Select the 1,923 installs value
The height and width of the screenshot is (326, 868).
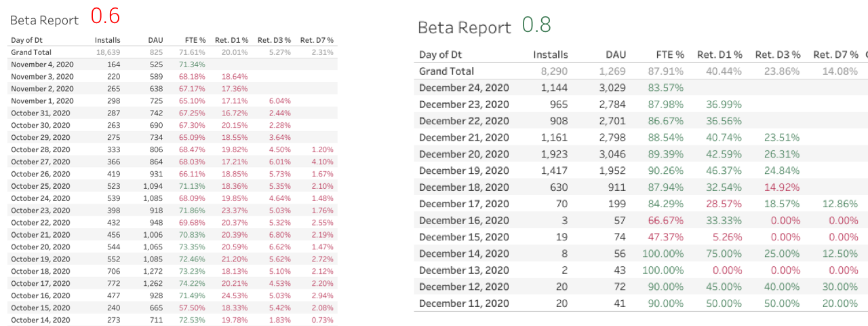point(555,154)
